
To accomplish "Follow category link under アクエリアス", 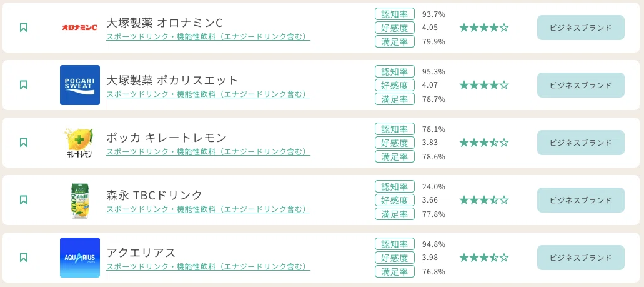I will [208, 267].
